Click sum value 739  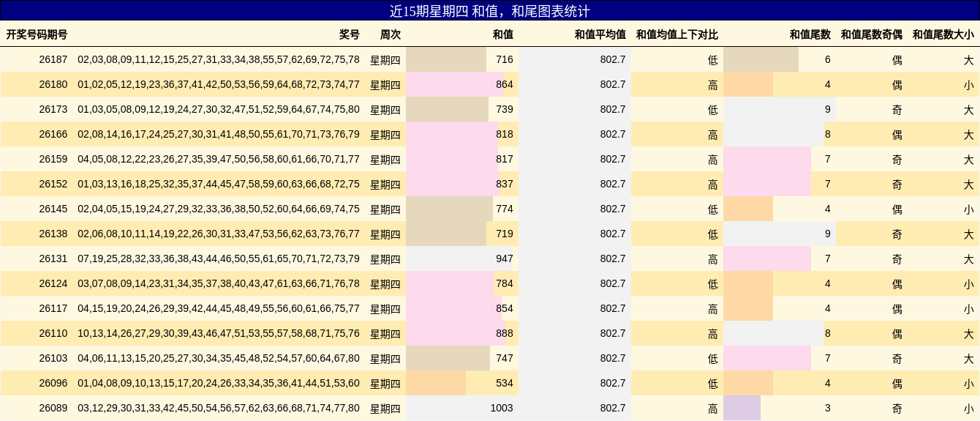coord(505,109)
